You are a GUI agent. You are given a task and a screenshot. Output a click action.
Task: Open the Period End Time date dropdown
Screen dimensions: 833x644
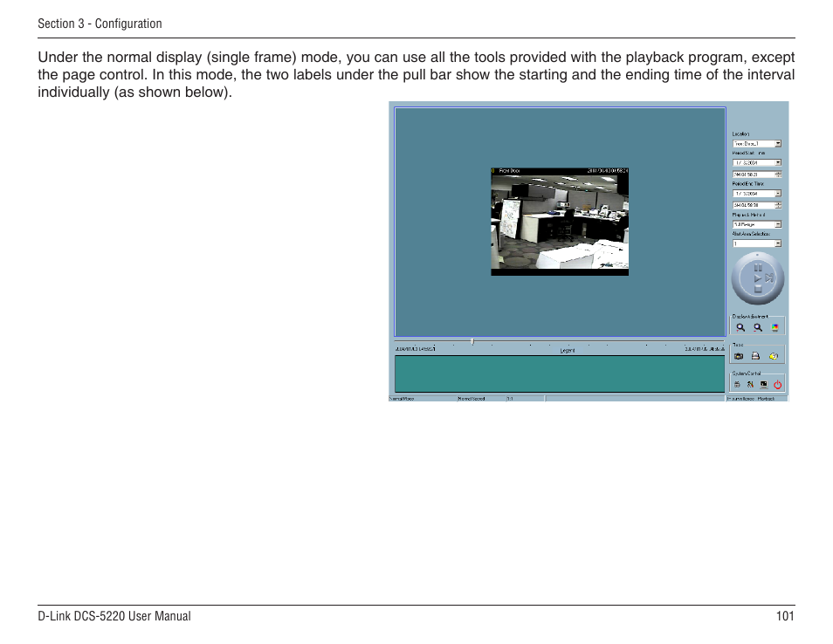click(x=778, y=193)
